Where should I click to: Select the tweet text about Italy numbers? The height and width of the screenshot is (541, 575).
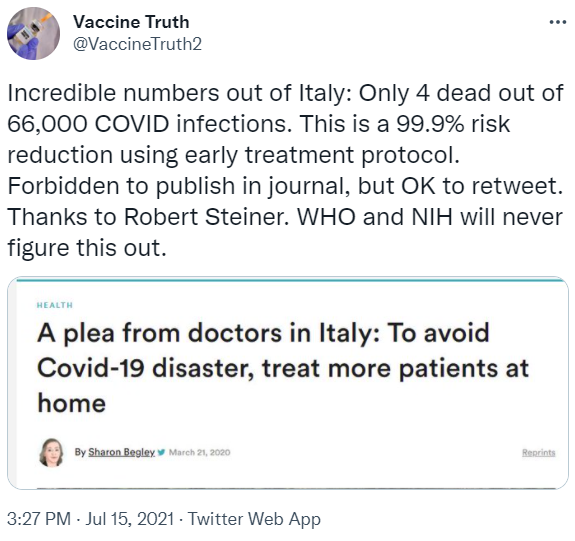pyautogui.click(x=285, y=170)
